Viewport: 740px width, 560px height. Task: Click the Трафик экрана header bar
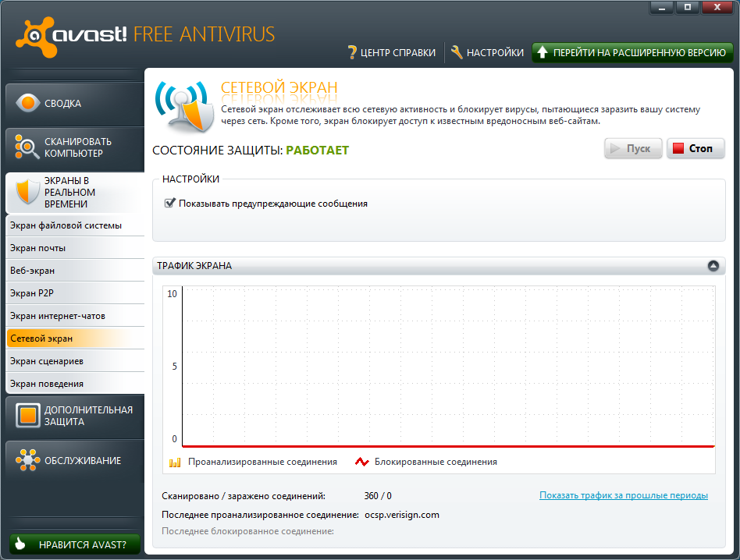click(x=439, y=266)
